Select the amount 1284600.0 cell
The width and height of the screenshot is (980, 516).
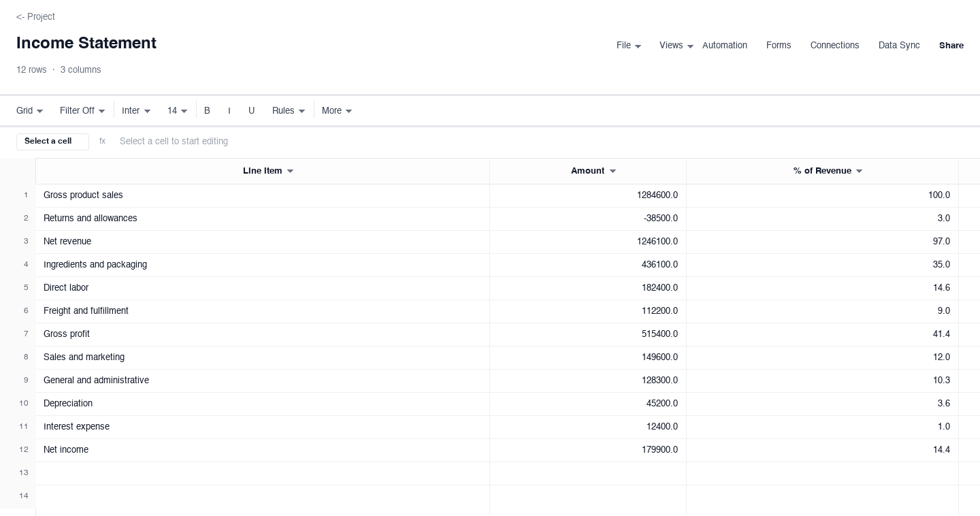point(588,195)
